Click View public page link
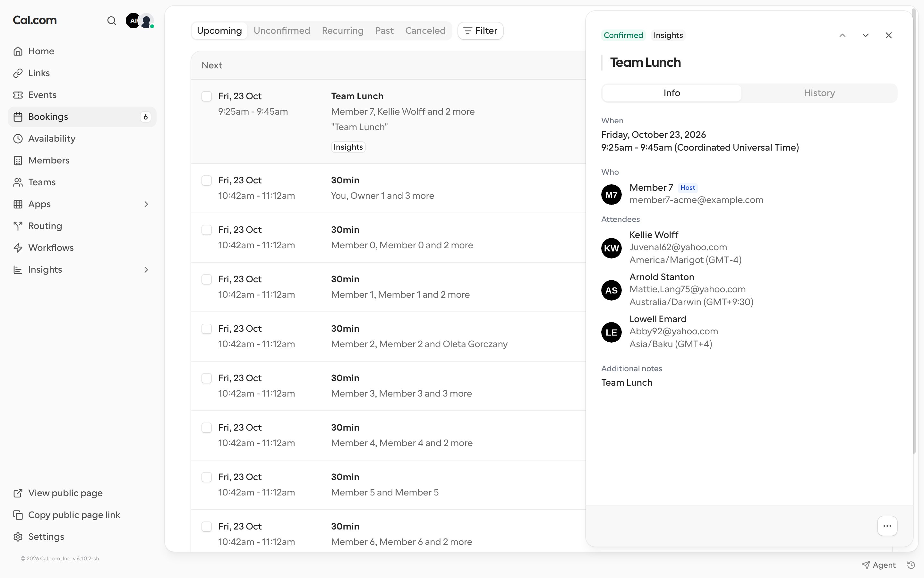The width and height of the screenshot is (924, 578). point(82,493)
